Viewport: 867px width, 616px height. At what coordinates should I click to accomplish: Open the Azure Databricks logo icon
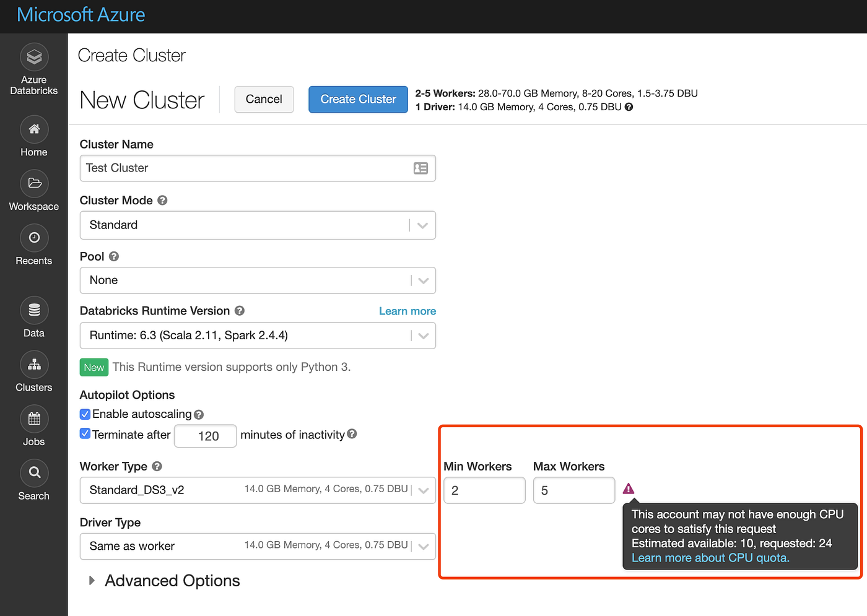coord(34,57)
